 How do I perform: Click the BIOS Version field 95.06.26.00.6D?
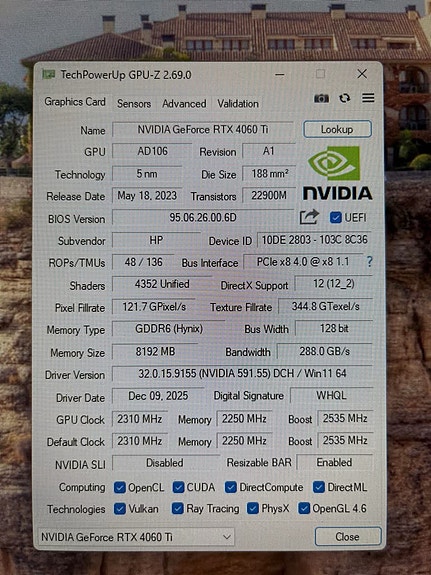coord(202,217)
